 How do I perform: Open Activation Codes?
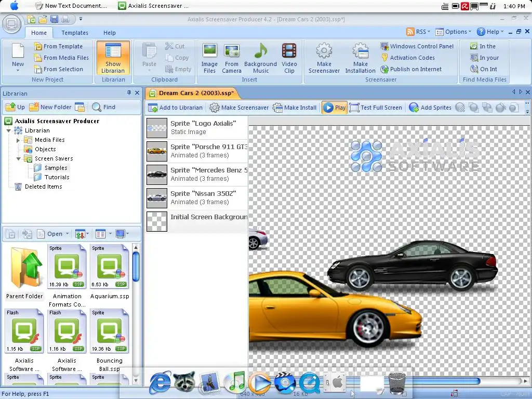[x=408, y=58]
